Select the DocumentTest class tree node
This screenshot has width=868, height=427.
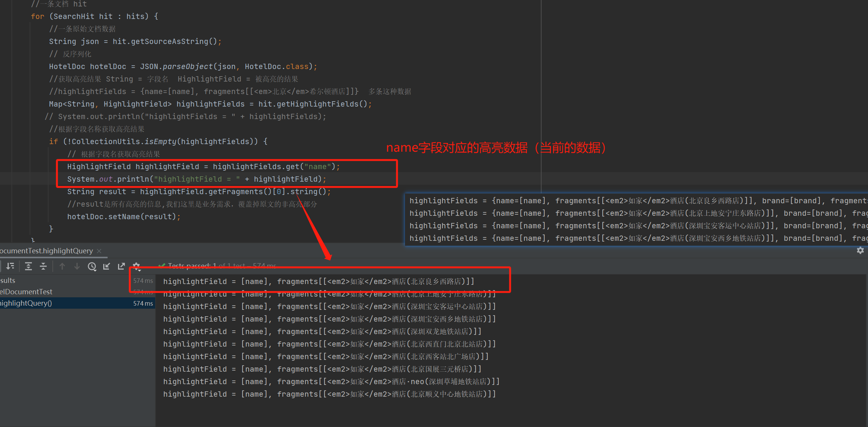(26, 292)
